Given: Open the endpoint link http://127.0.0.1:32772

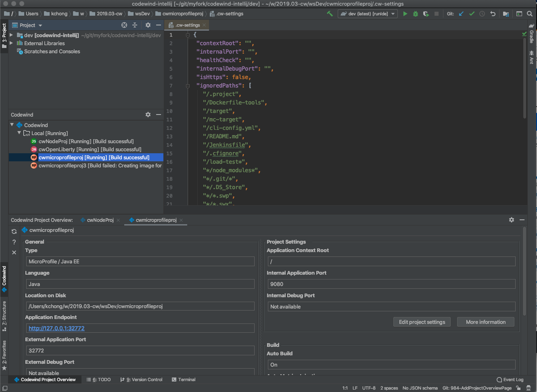Looking at the screenshot, I should 56,328.
